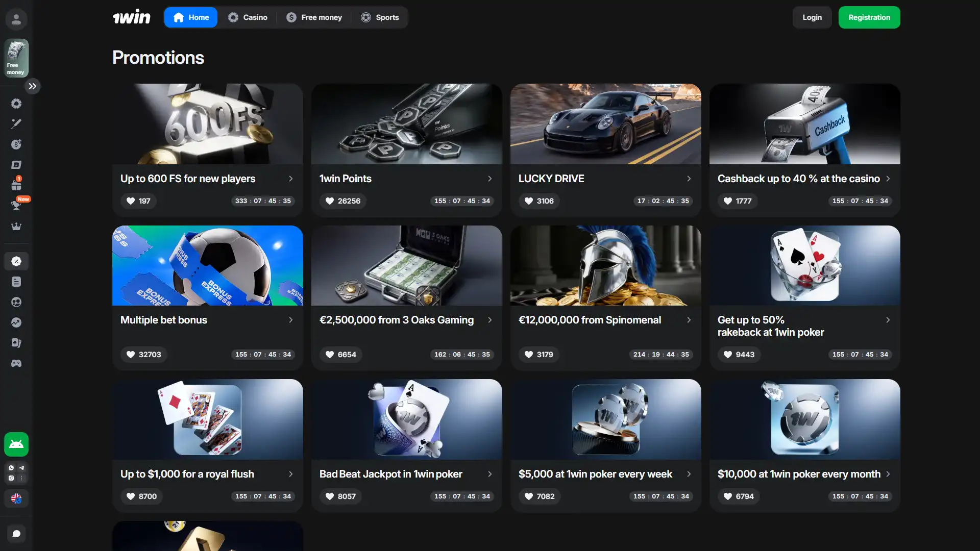Open 'Bad Beat Jackpot in 1win poker' title

click(x=391, y=474)
